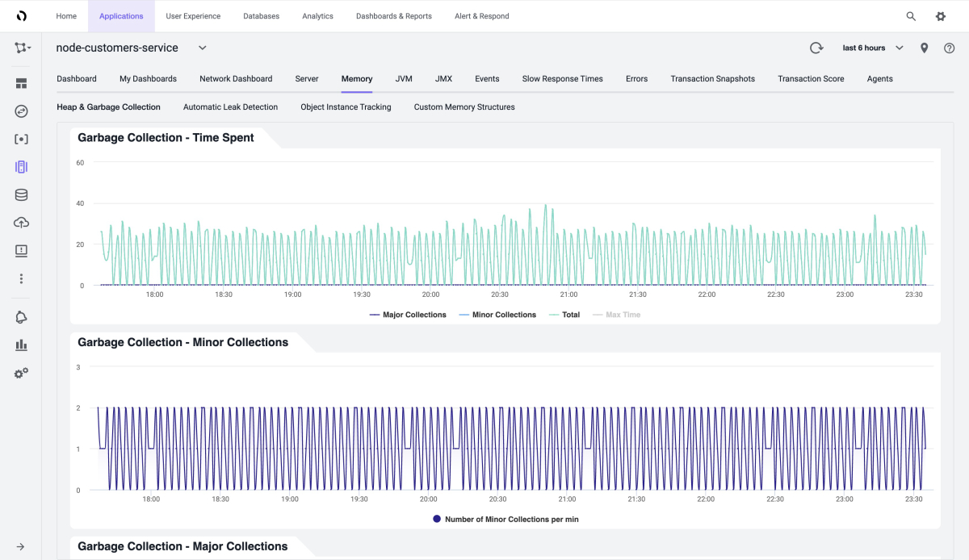Open the Transaction Snapshots tab
Image resolution: width=969 pixels, height=560 pixels.
[x=712, y=79]
